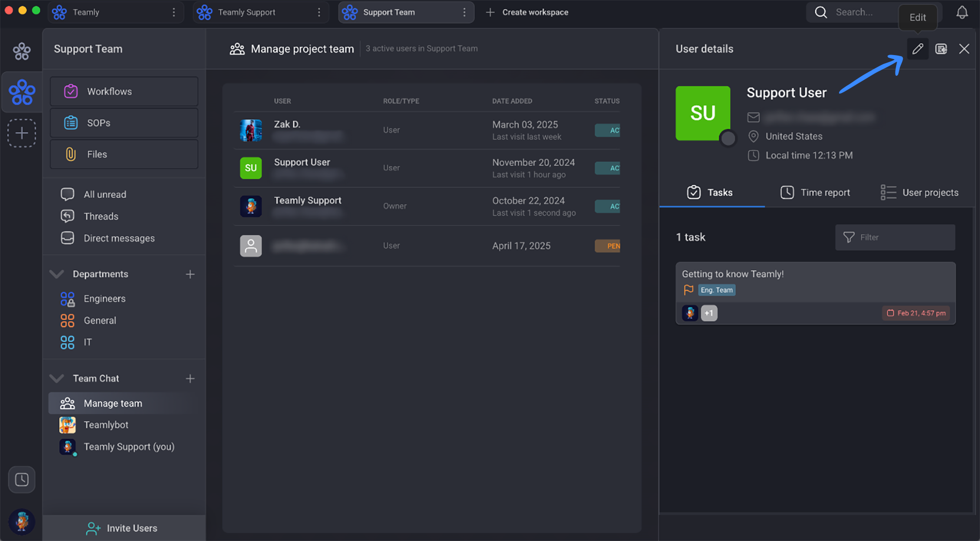The width and height of the screenshot is (980, 541).
Task: Select the Support User row in table
Action: [x=427, y=168]
